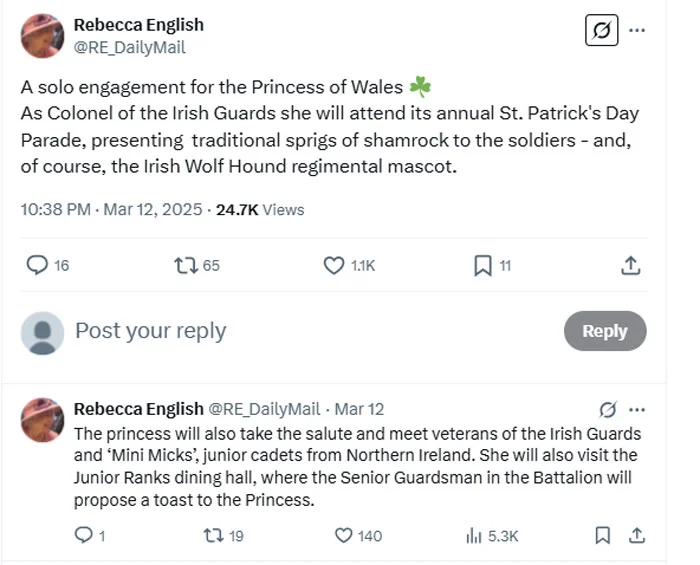Bookmark the second post
The image size is (700, 565).
coord(603,535)
